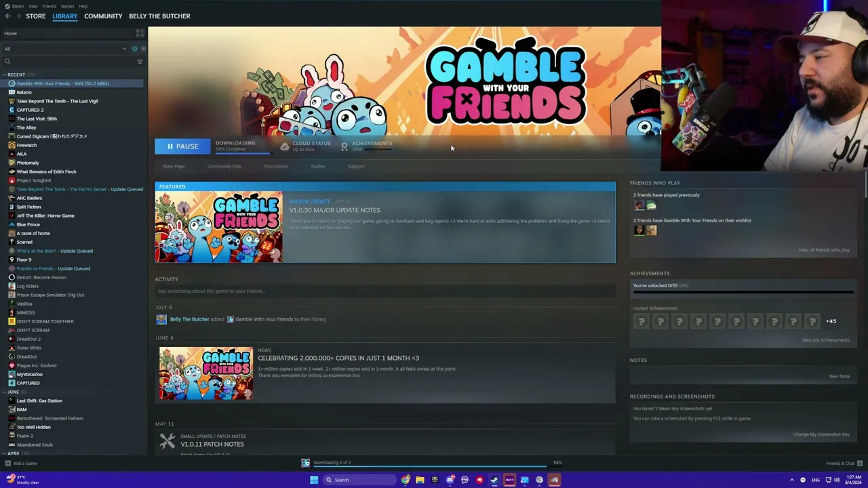The height and width of the screenshot is (488, 868).
Task: Open the Guides link
Action: (x=318, y=166)
